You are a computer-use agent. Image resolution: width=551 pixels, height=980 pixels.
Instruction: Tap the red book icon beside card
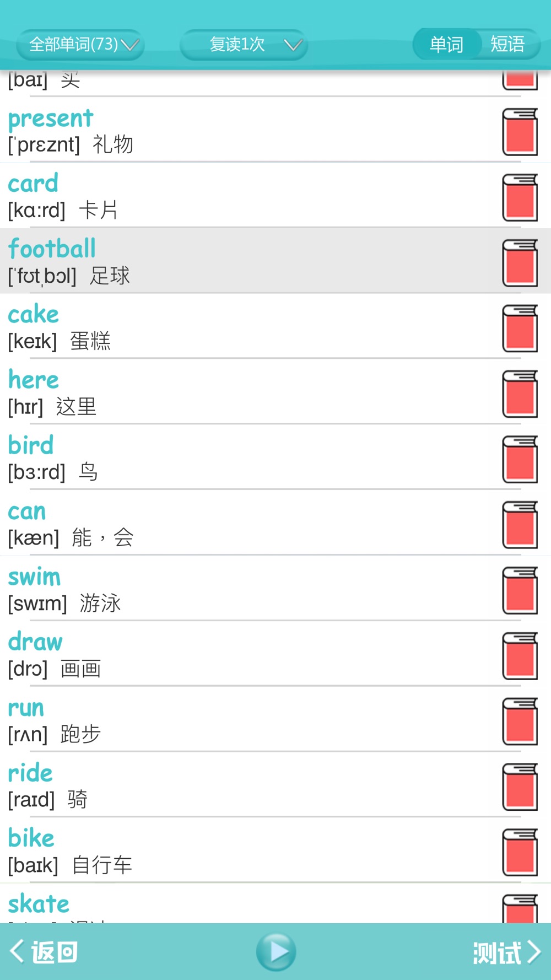[520, 197]
